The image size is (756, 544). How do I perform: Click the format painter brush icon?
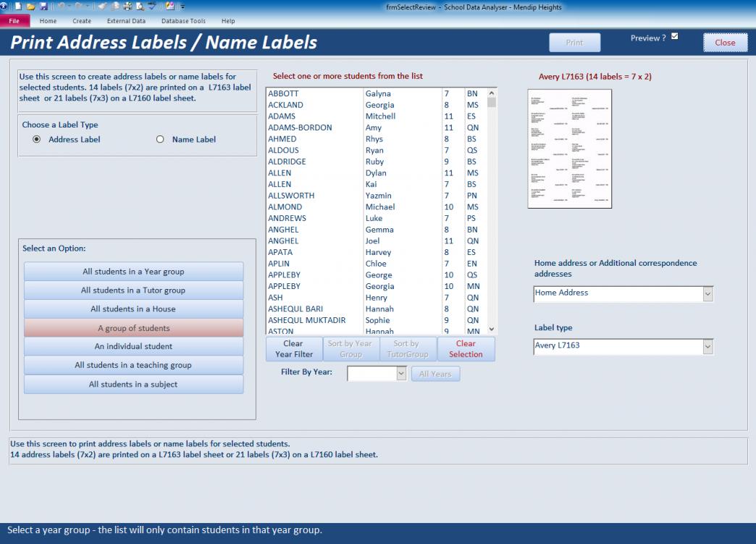(x=102, y=7)
